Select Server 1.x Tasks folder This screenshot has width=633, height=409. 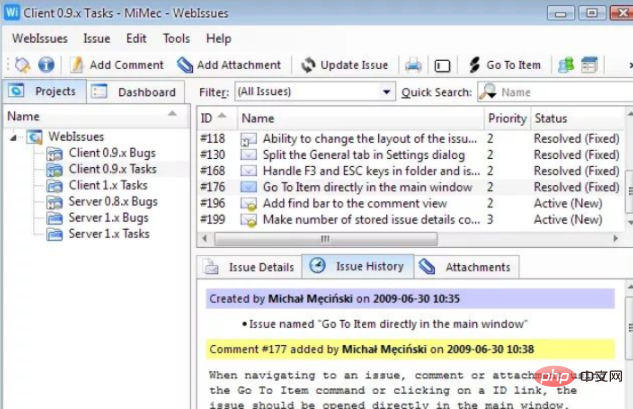click(109, 234)
